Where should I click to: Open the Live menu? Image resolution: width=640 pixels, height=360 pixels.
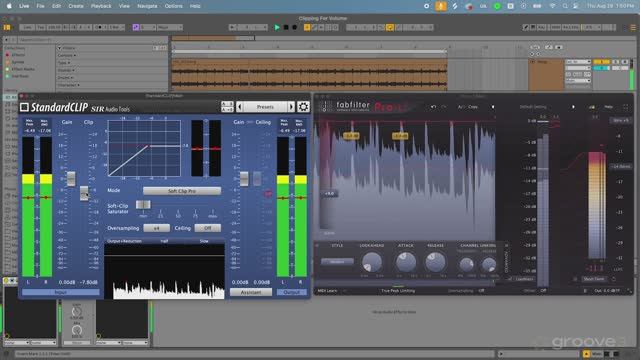[x=24, y=6]
